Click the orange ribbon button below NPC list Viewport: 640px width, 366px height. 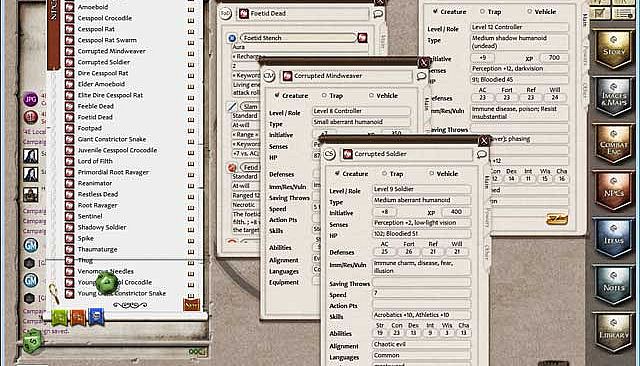click(x=78, y=317)
